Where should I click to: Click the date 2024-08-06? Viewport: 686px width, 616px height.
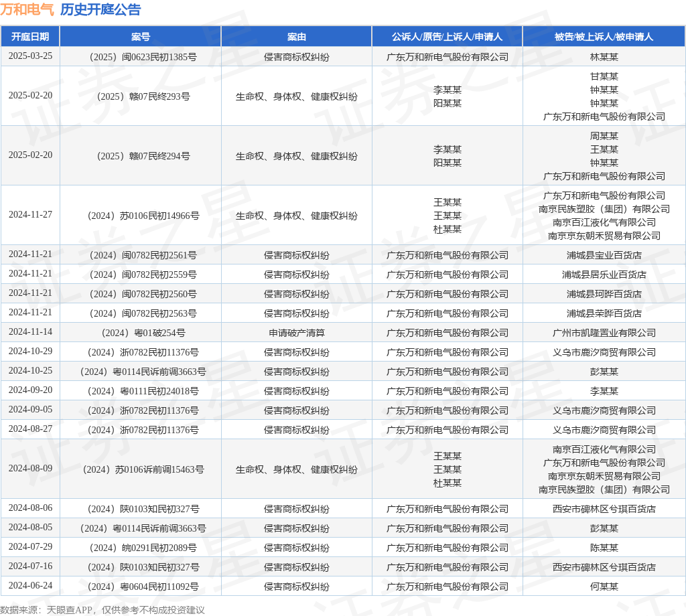click(x=30, y=508)
